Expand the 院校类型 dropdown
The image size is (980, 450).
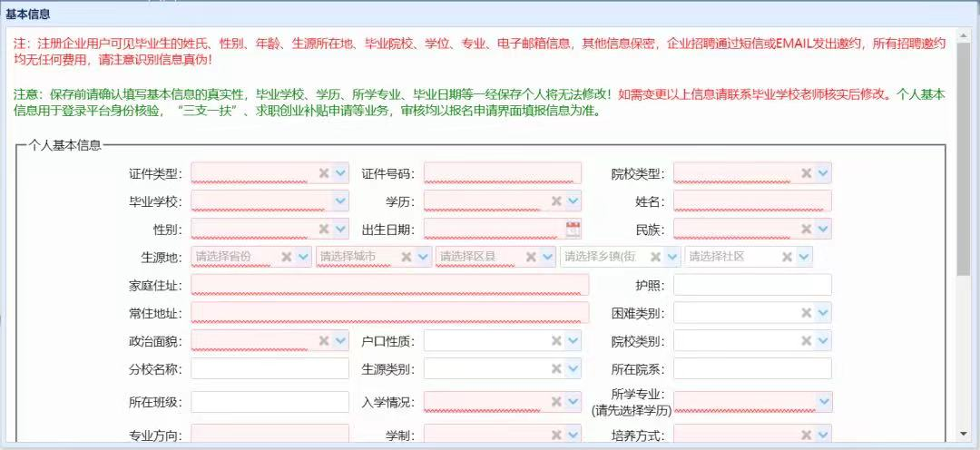coord(823,173)
